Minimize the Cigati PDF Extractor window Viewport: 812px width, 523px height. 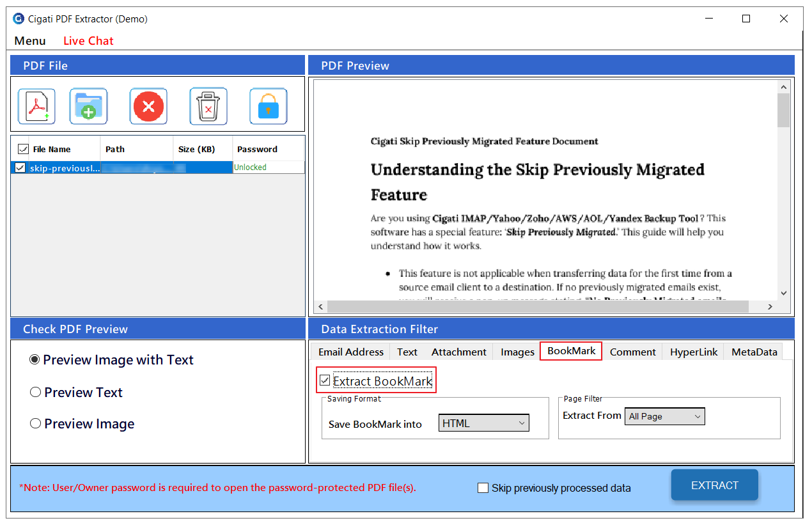(708, 19)
